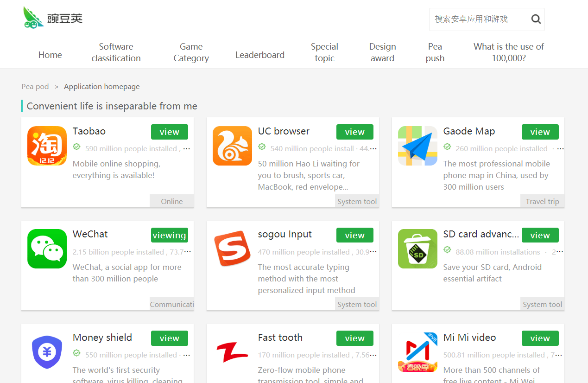Image resolution: width=588 pixels, height=383 pixels.
Task: Open the Gaode Map app icon
Action: [417, 146]
